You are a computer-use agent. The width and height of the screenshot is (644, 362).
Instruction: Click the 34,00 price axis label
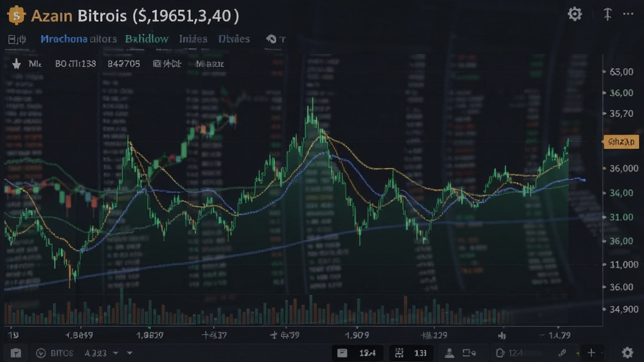(621, 192)
